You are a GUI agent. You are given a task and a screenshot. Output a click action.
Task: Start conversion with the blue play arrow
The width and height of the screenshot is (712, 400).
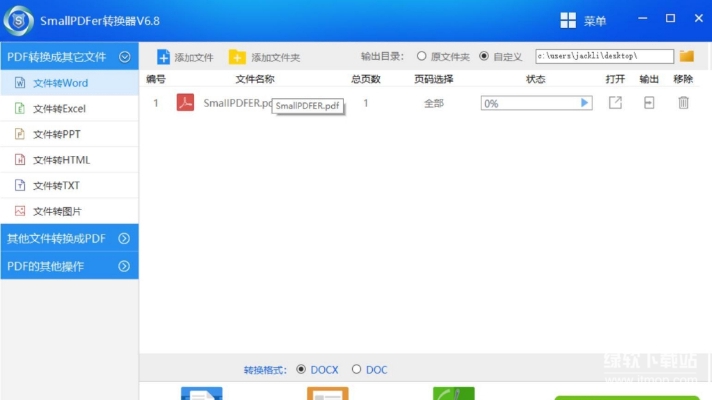[x=584, y=103]
